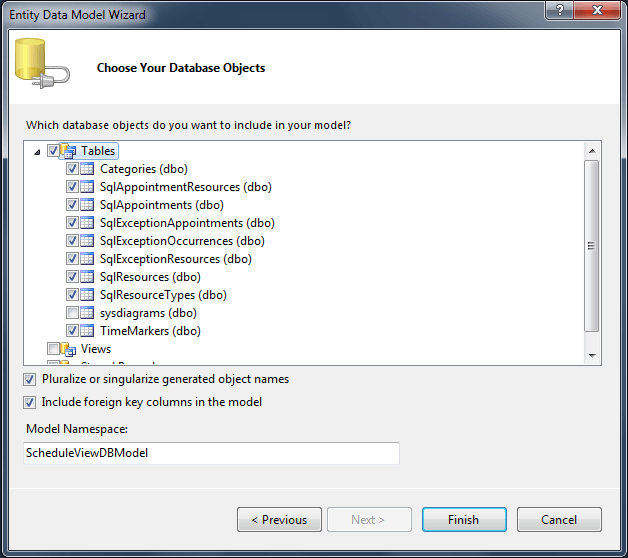Select SqlResourceTypes (dbo) row text
The height and width of the screenshot is (558, 628).
pos(163,295)
